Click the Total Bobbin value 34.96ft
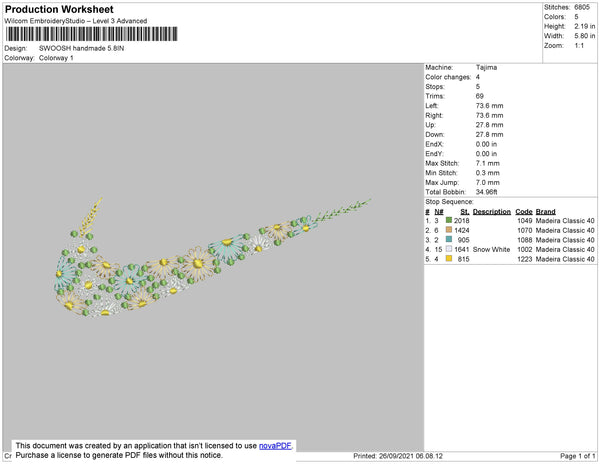 tap(486, 192)
